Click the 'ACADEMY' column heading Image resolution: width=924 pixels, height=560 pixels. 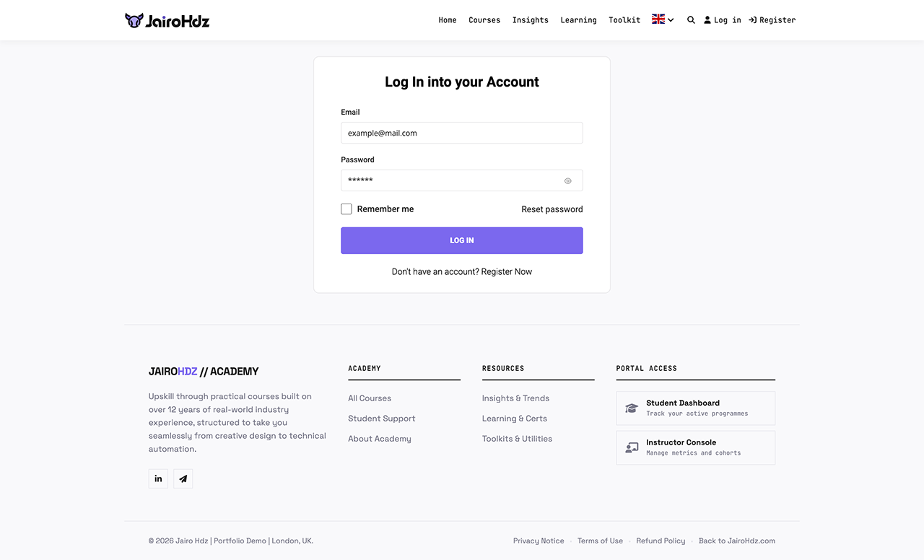point(365,368)
